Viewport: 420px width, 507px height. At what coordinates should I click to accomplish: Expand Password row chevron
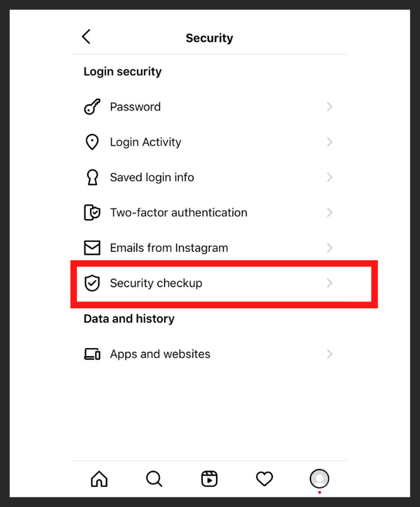click(330, 107)
